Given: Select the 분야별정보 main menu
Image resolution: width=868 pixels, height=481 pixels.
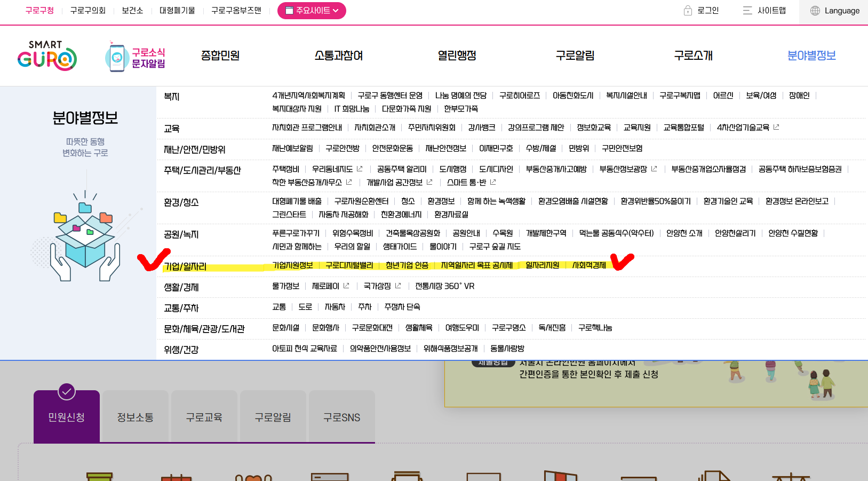Looking at the screenshot, I should pyautogui.click(x=811, y=56).
